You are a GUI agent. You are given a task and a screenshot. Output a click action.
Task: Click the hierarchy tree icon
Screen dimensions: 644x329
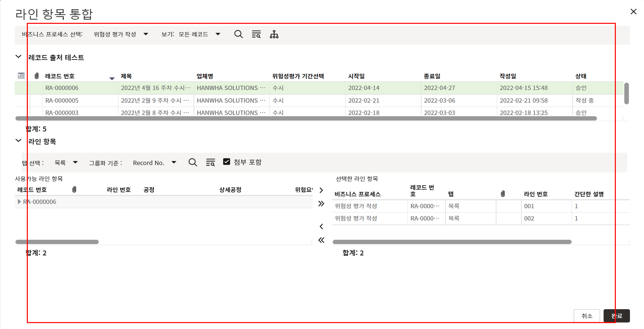click(274, 34)
